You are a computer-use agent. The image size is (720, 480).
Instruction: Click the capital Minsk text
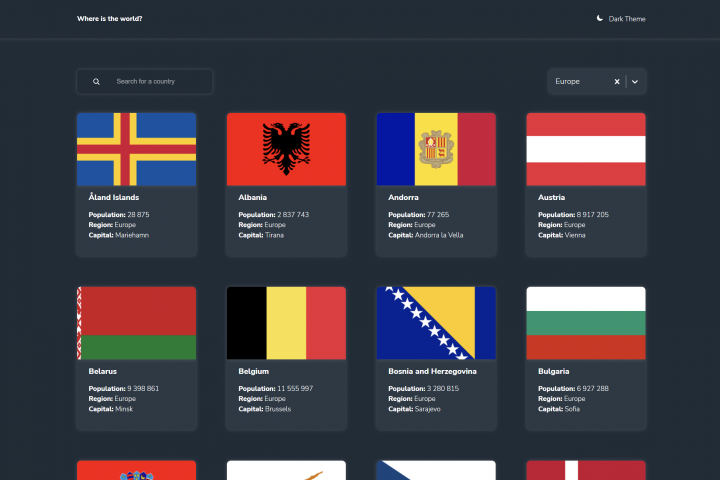[x=124, y=409]
